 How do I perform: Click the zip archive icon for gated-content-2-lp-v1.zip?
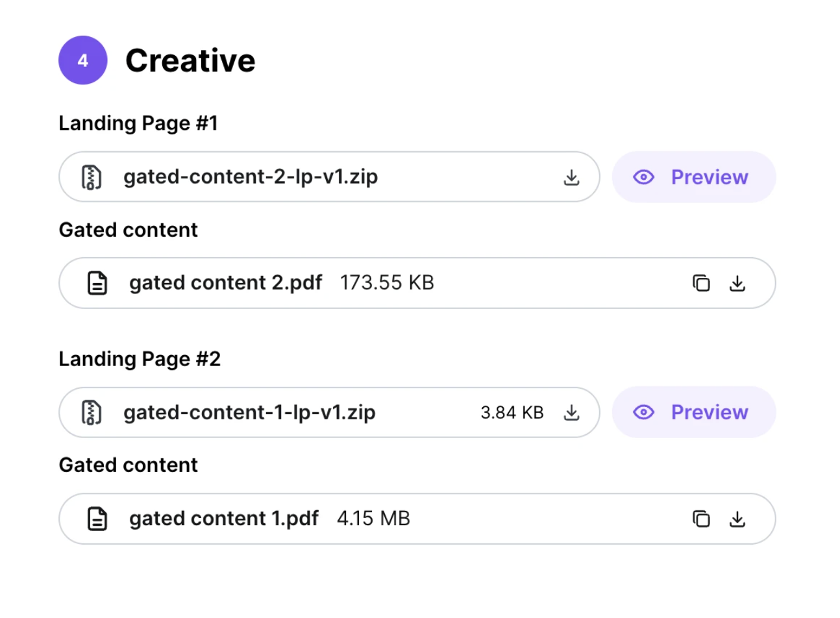pos(92,177)
